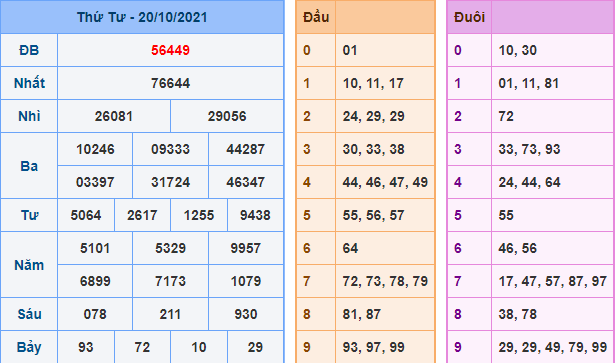The height and width of the screenshot is (363, 615).
Task: Select the Tư number 5064
Action: point(86,215)
